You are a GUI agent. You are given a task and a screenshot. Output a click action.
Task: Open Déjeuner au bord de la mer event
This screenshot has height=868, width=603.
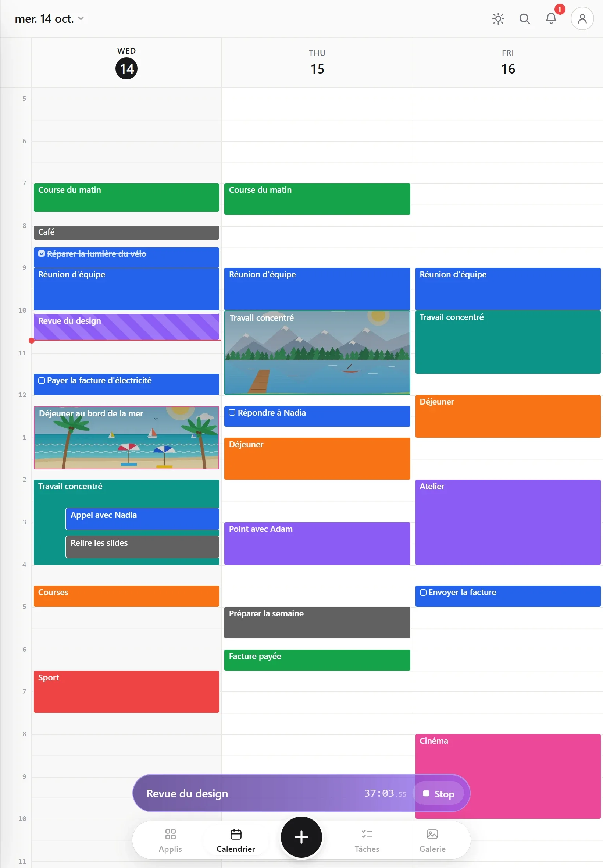click(126, 437)
